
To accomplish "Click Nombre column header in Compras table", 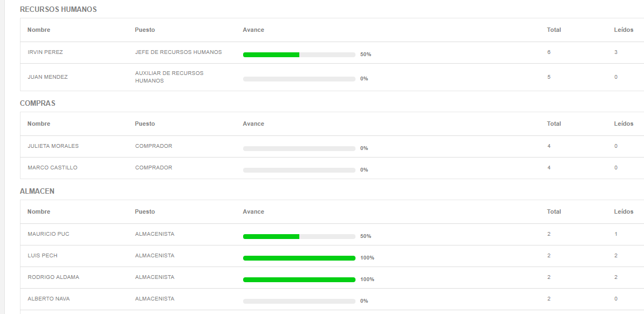I will (x=39, y=124).
